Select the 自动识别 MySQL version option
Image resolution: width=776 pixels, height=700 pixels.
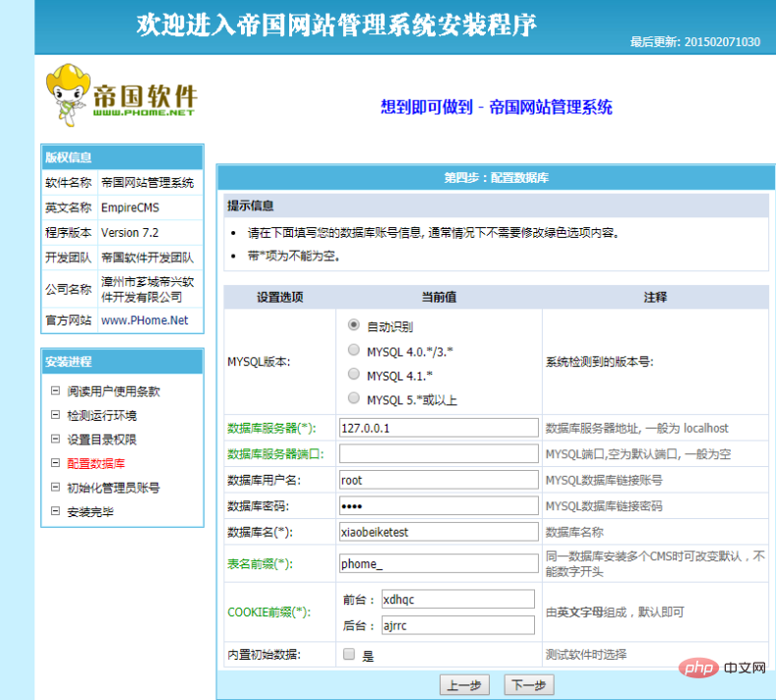354,324
